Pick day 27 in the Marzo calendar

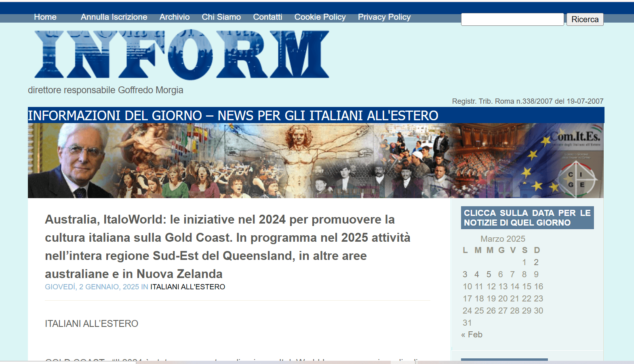tap(503, 311)
